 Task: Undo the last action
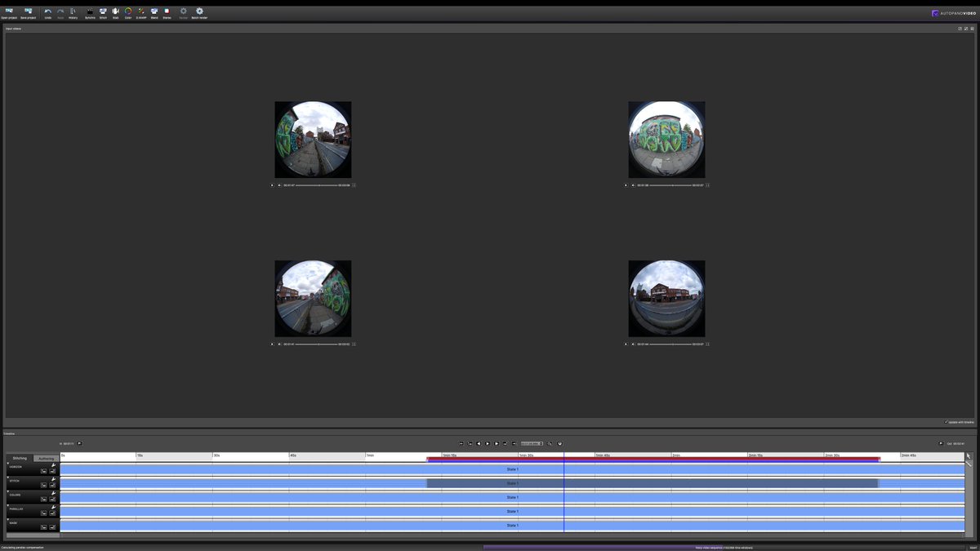coord(48,12)
